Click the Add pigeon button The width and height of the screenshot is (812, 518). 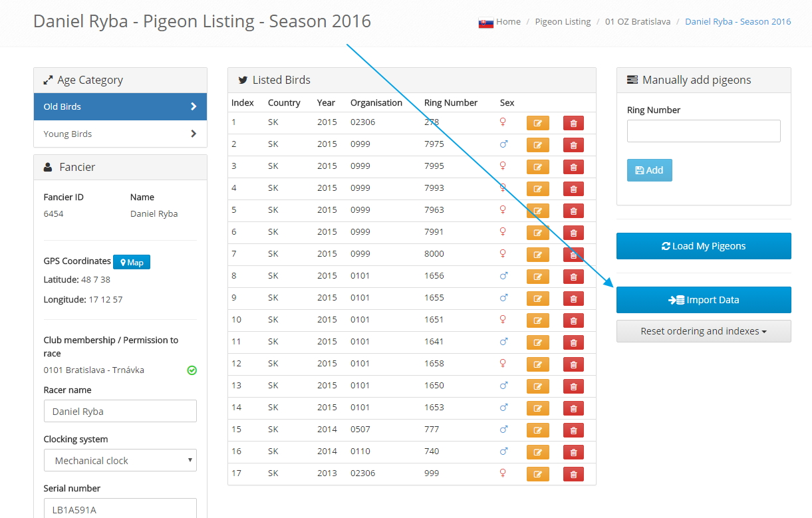coord(649,170)
